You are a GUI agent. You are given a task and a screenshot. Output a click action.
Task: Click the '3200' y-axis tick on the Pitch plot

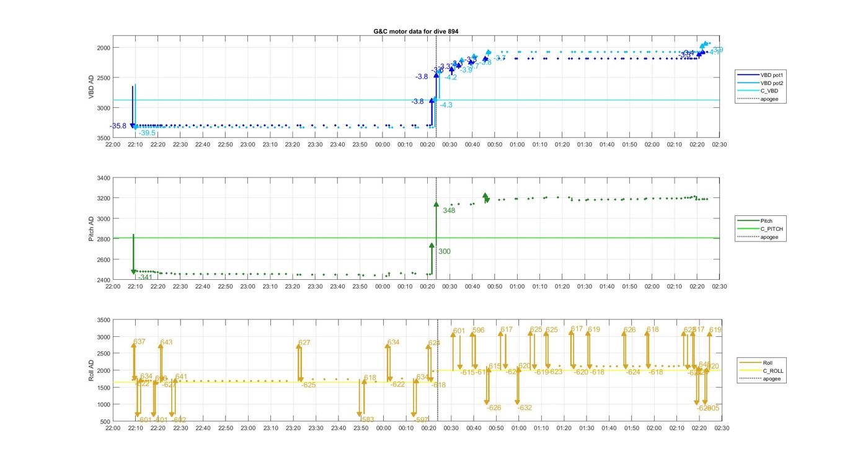coord(104,199)
